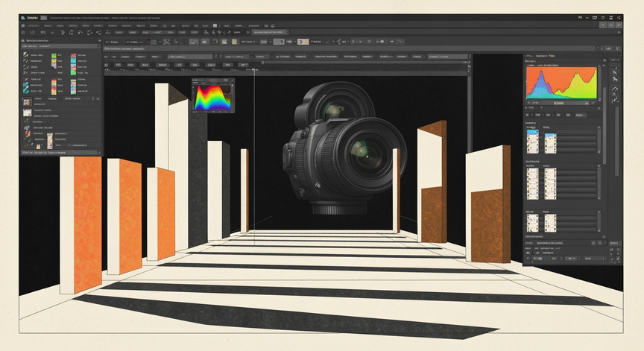Select the arrow selection tool in right tool strip

615,72
